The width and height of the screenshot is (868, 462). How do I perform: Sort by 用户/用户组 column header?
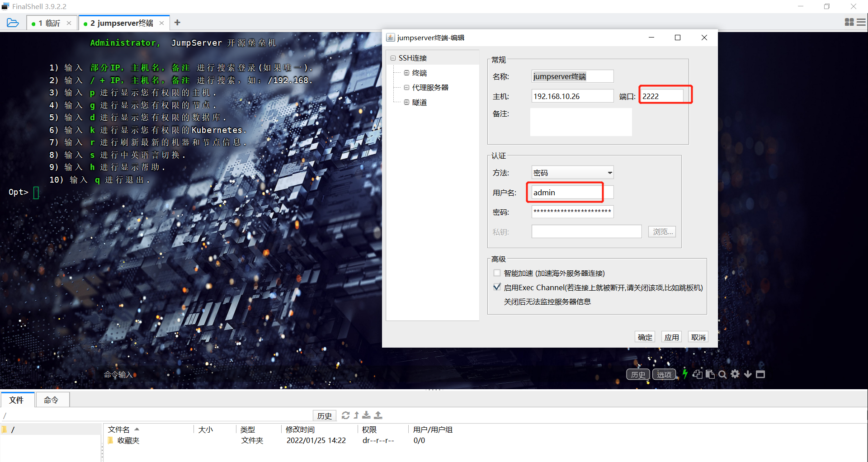tap(433, 429)
